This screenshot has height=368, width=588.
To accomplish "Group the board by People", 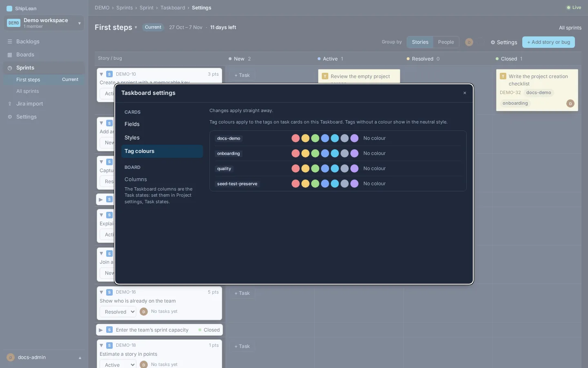I will (x=446, y=42).
